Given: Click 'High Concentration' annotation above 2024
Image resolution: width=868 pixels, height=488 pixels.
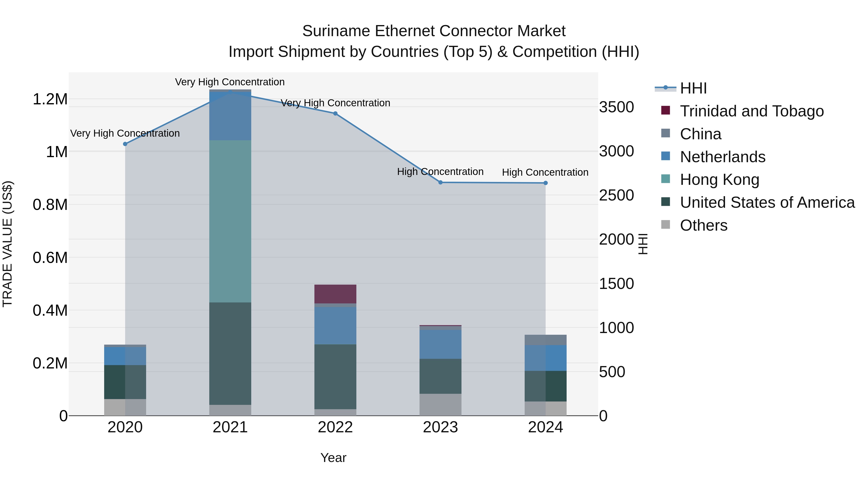Looking at the screenshot, I should point(545,172).
